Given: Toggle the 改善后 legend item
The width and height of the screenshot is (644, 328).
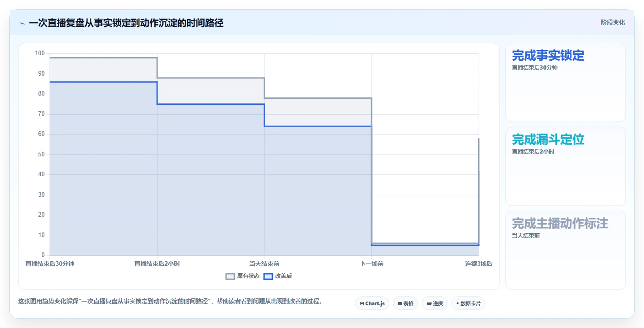Looking at the screenshot, I should click(278, 276).
